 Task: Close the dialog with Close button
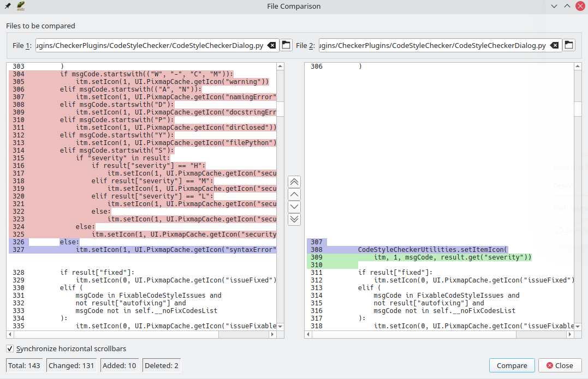click(x=560, y=365)
